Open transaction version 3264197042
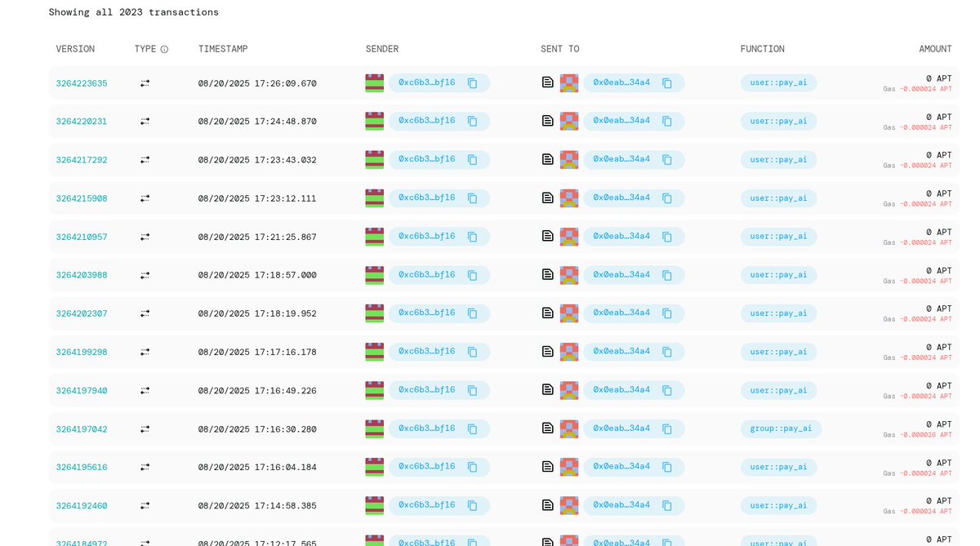Image resolution: width=980 pixels, height=546 pixels. coord(82,428)
